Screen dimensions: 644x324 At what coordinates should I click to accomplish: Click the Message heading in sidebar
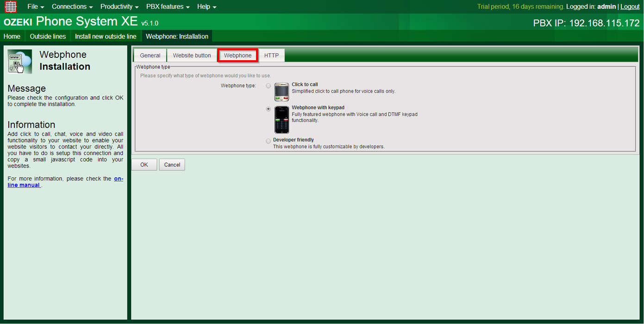[x=27, y=88]
